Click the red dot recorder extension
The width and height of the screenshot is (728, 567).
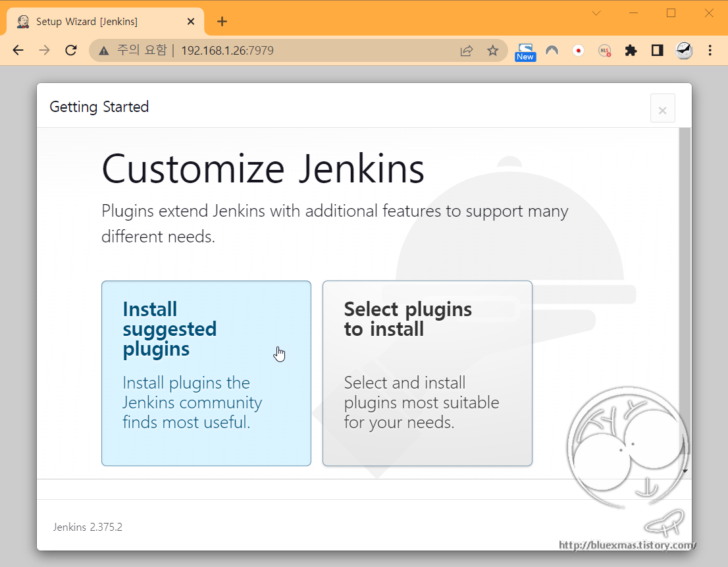click(x=578, y=50)
